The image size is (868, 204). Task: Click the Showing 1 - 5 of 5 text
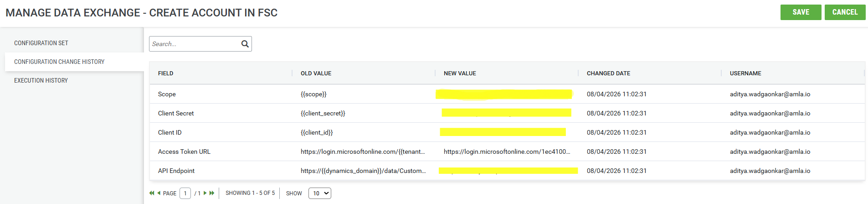coord(250,193)
